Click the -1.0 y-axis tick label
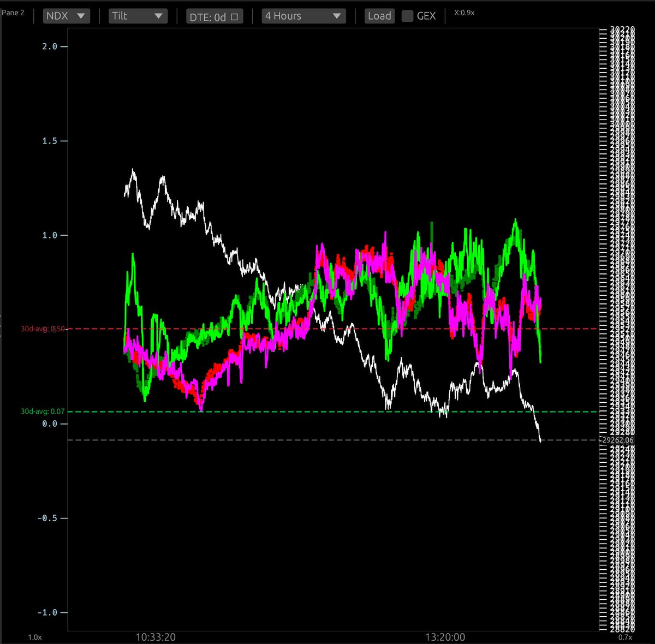655x644 pixels. coord(47,612)
